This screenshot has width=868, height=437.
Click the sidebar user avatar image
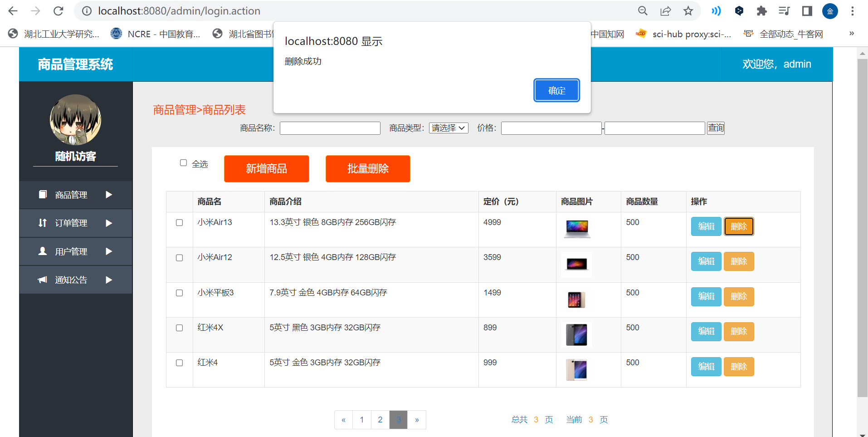75,120
